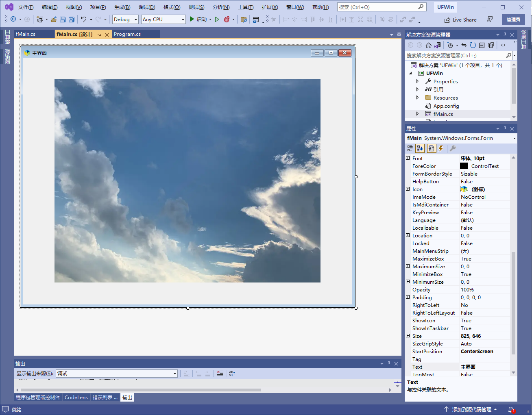This screenshot has width=532, height=415.
Task: Expand the Resources folder node
Action: 417,98
